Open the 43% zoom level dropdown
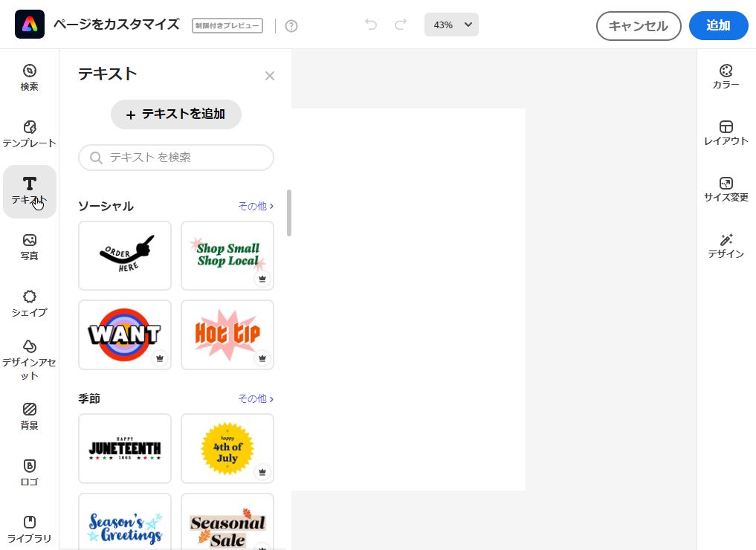Screen dimensions: 756x550 point(450,24)
